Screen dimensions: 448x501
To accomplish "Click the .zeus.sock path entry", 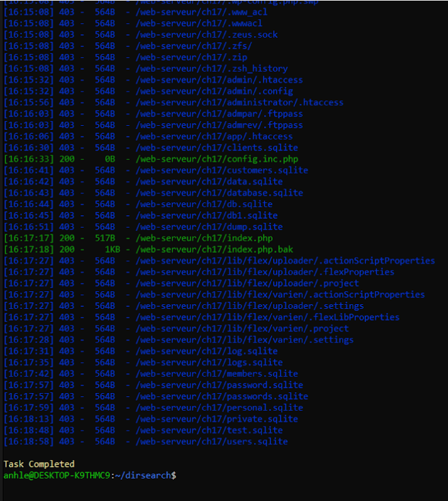I will (x=207, y=35).
